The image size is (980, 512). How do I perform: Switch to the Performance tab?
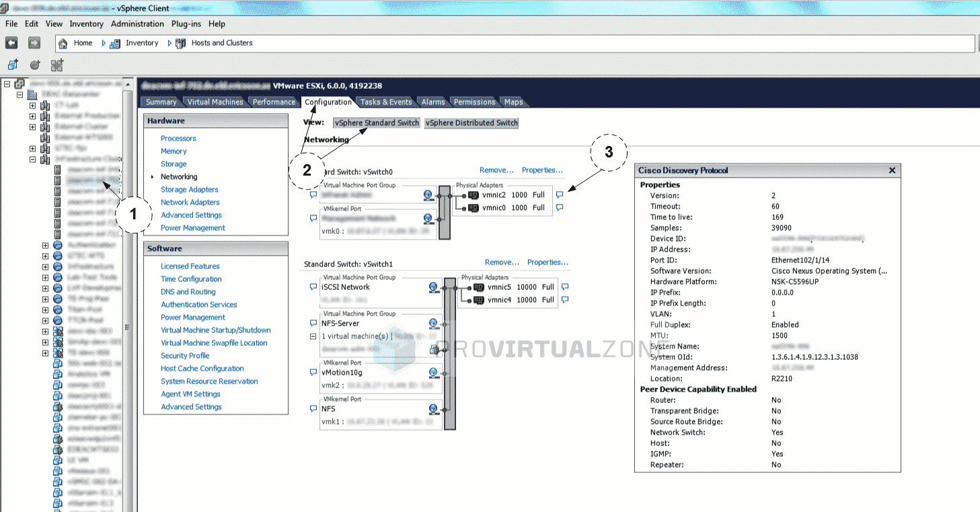[x=274, y=102]
